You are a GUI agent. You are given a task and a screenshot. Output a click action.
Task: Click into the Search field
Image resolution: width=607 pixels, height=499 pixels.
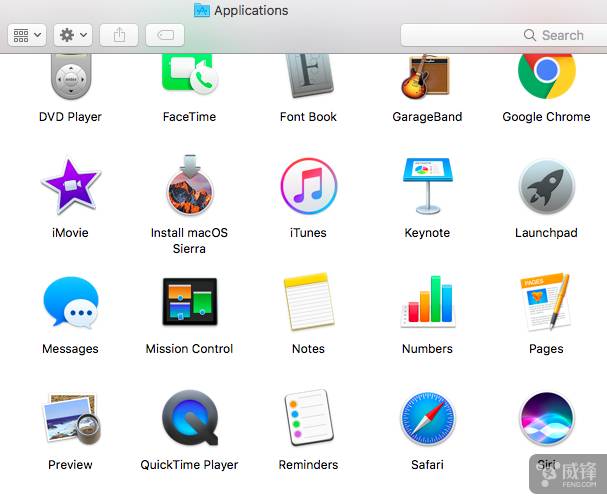[x=503, y=35]
